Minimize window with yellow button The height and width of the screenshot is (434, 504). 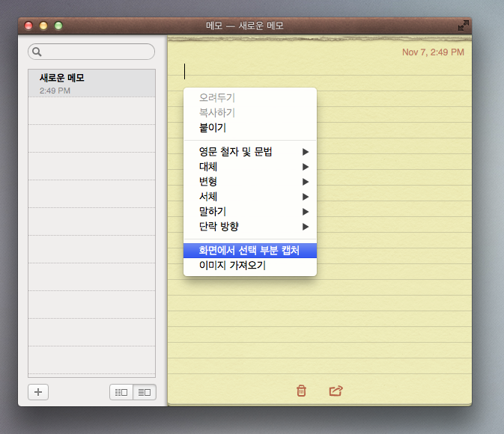(43, 25)
